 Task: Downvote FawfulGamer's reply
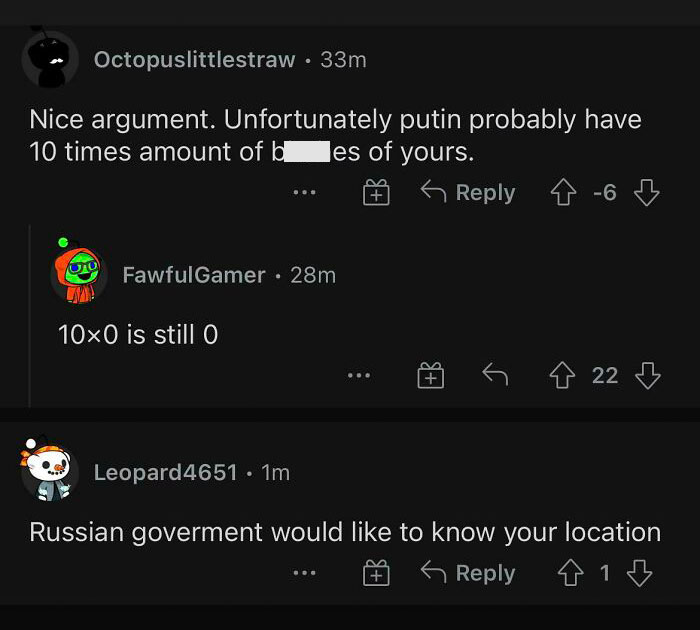coord(649,375)
